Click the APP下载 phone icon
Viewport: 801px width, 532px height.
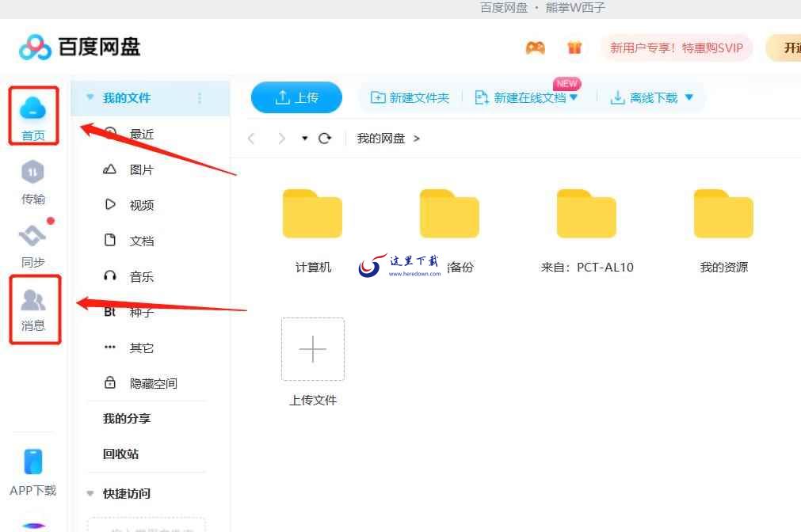33,462
